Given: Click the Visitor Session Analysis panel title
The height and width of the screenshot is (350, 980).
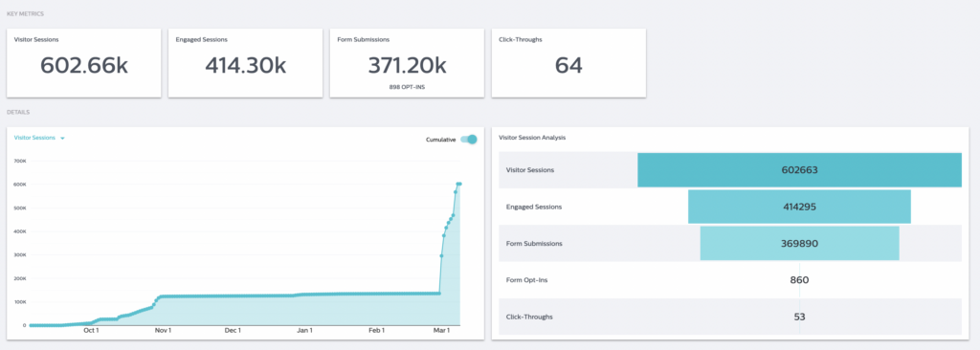Looking at the screenshot, I should (532, 138).
